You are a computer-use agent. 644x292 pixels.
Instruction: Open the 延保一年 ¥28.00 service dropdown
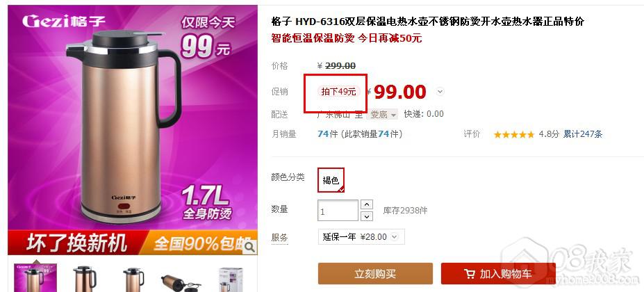tap(361, 237)
